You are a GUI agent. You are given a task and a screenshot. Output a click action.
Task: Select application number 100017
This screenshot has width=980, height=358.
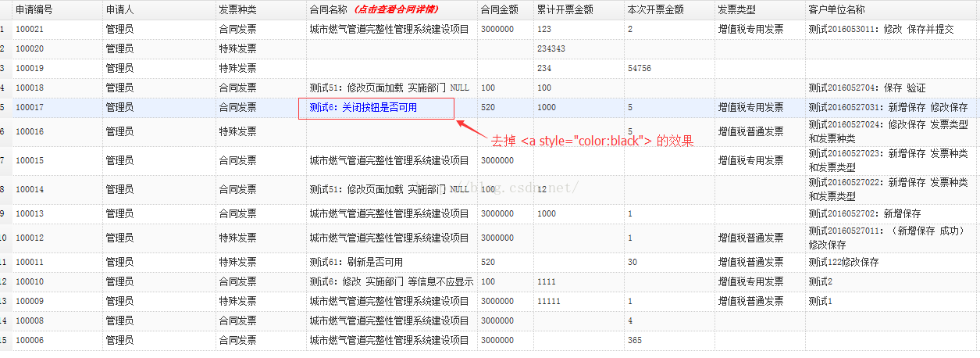coord(30,107)
